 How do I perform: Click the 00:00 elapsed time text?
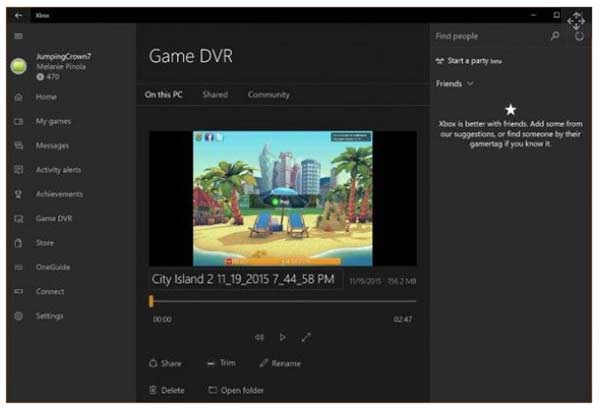point(162,319)
